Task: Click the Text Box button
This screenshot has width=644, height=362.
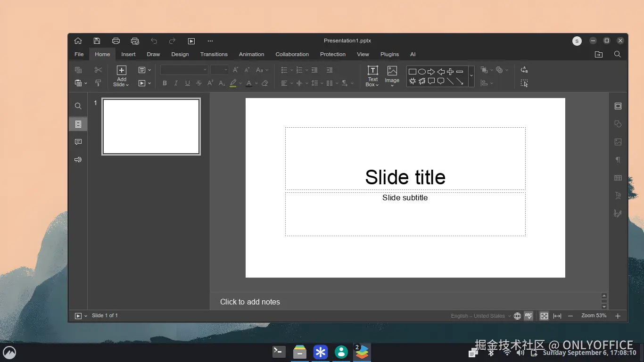Action: (x=372, y=76)
